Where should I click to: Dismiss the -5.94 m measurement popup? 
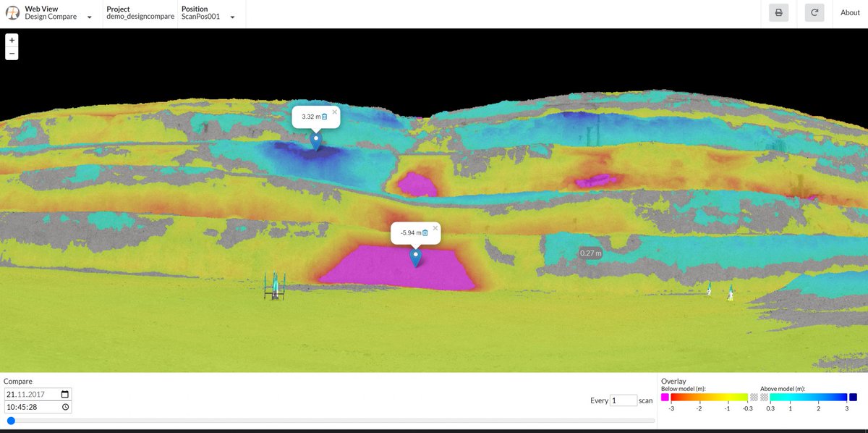point(435,227)
